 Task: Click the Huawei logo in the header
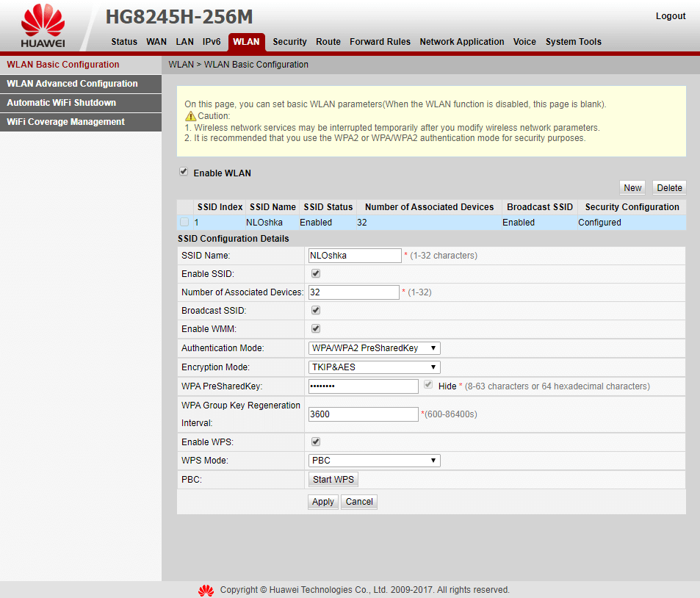click(43, 26)
